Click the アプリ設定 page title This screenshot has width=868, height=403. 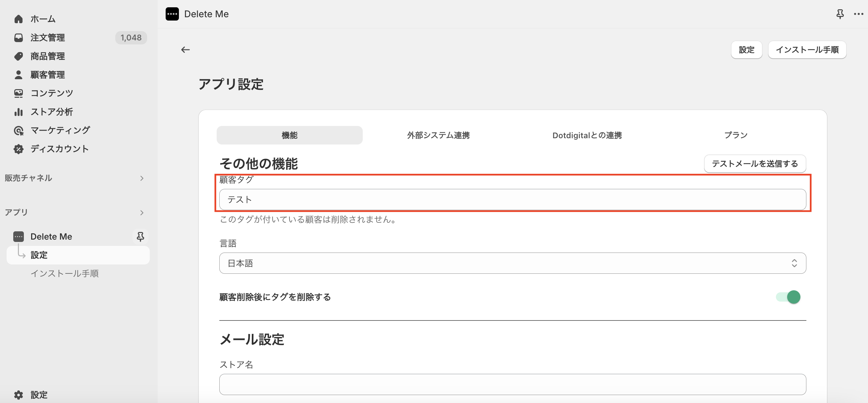pyautogui.click(x=231, y=84)
